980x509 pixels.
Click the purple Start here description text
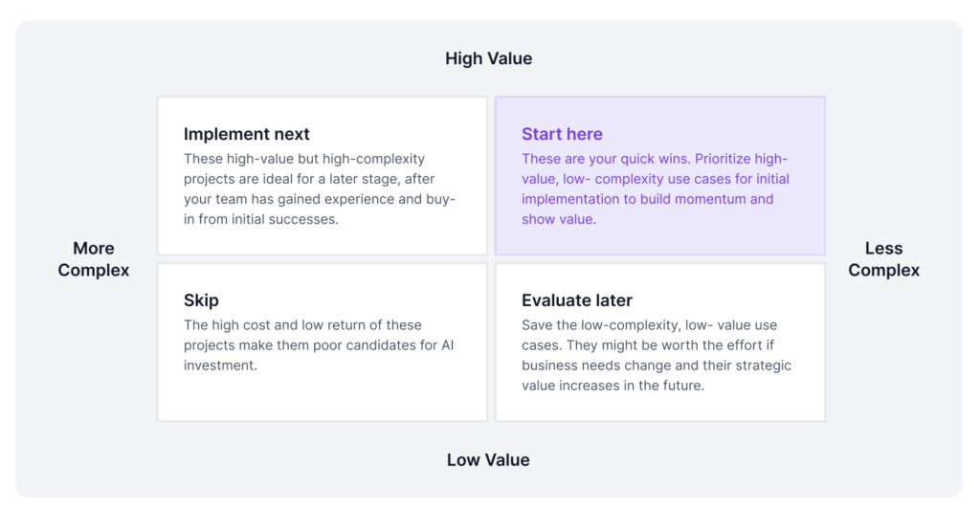(x=656, y=188)
